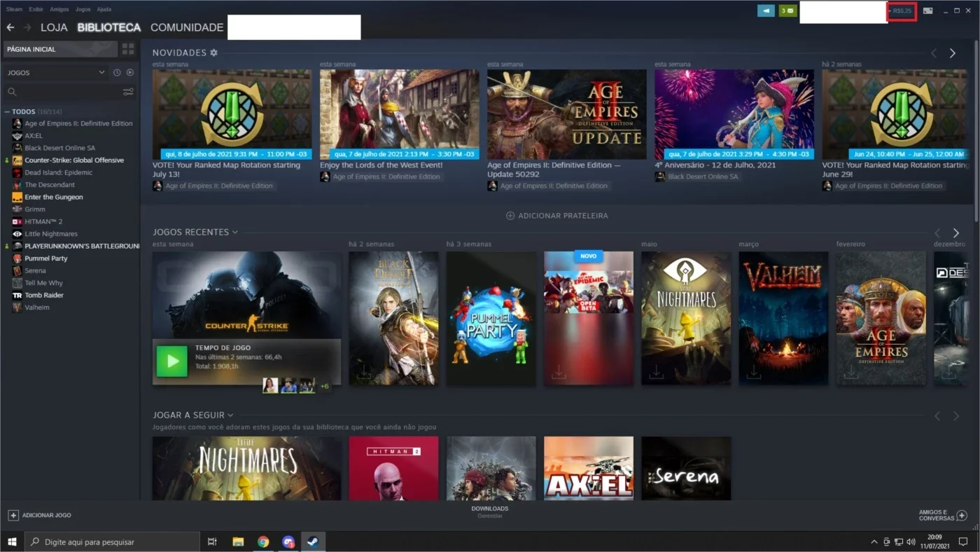980x552 pixels.
Task: Open 'Enjoy the Lords of the West Event!' news
Action: click(399, 114)
